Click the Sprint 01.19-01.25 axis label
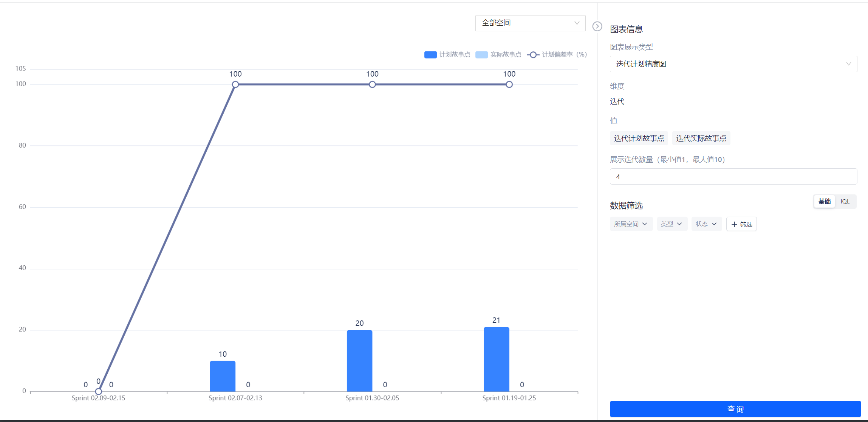This screenshot has width=868, height=422. [x=509, y=398]
